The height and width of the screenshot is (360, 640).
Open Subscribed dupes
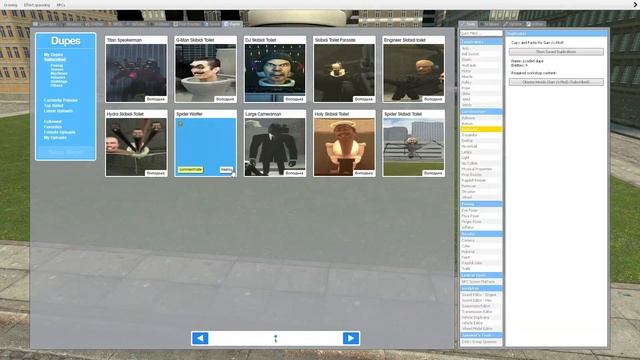55,60
